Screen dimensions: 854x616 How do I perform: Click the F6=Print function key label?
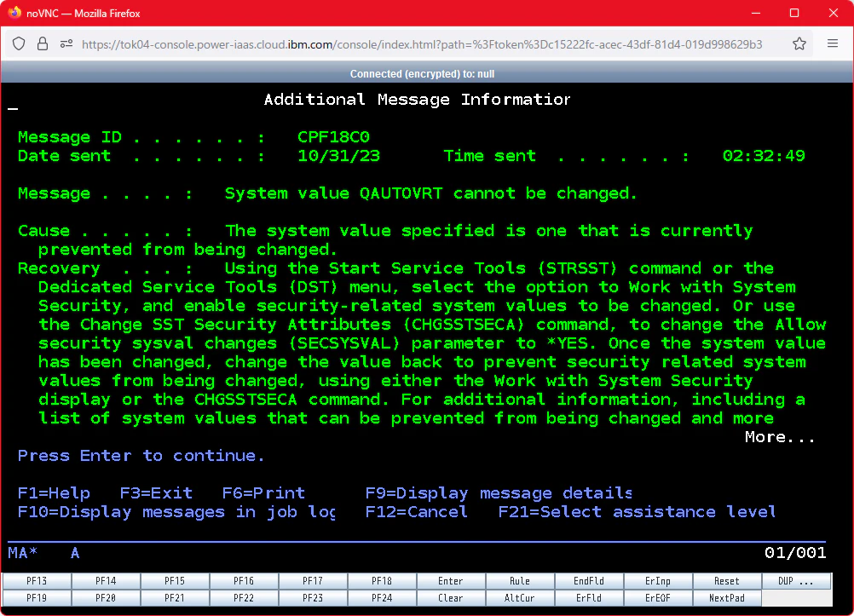[x=263, y=493]
